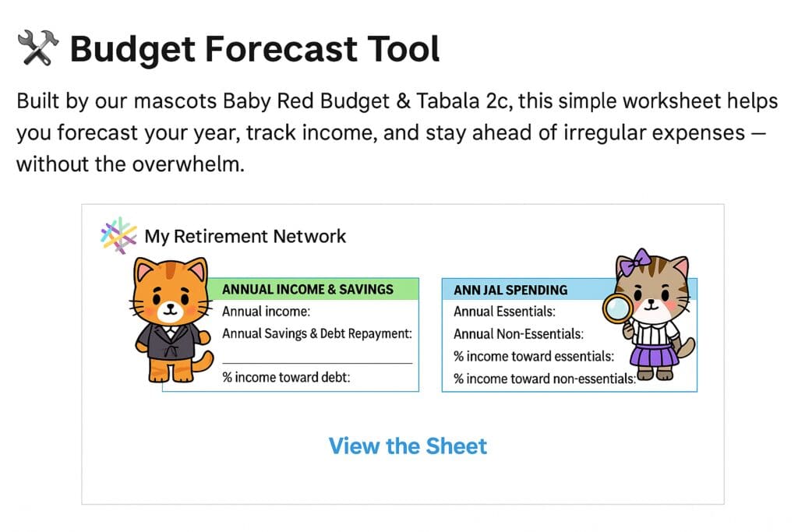Click the % income toward debt line
The image size is (798, 532).
286,377
